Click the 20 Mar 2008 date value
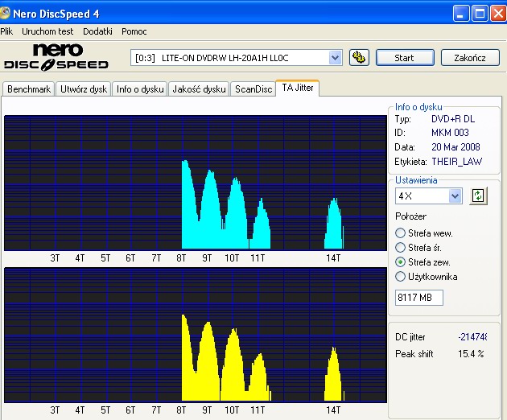Screen dimensions: 507x420 click(x=455, y=147)
